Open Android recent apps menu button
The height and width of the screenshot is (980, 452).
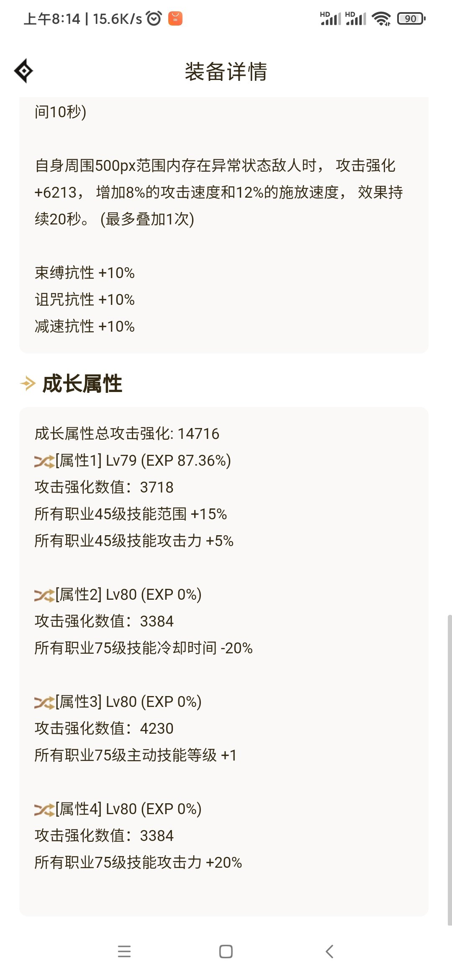(x=124, y=952)
